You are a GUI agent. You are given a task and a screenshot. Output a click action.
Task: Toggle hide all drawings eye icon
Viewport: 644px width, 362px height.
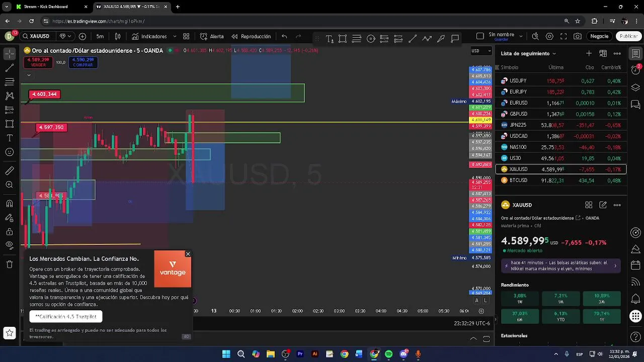coord(9,246)
